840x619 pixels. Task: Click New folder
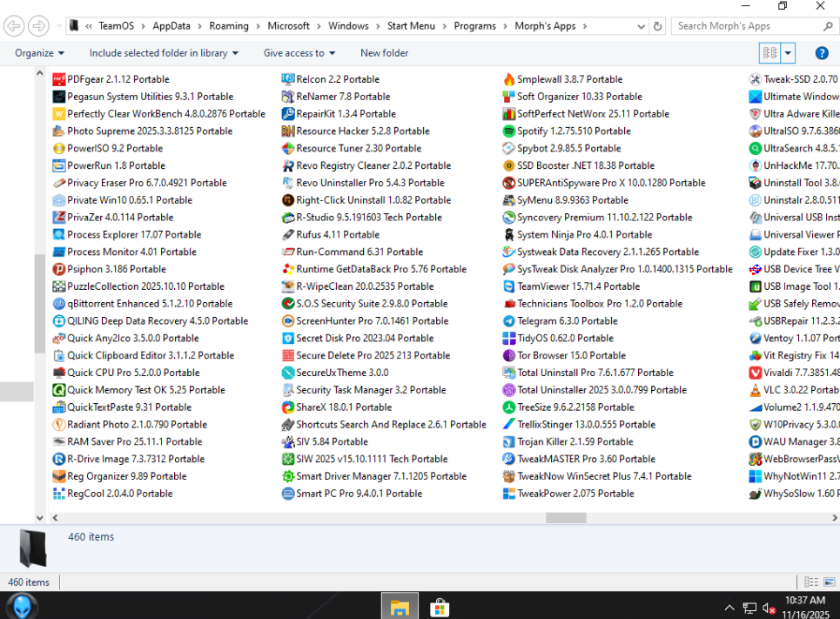click(384, 53)
